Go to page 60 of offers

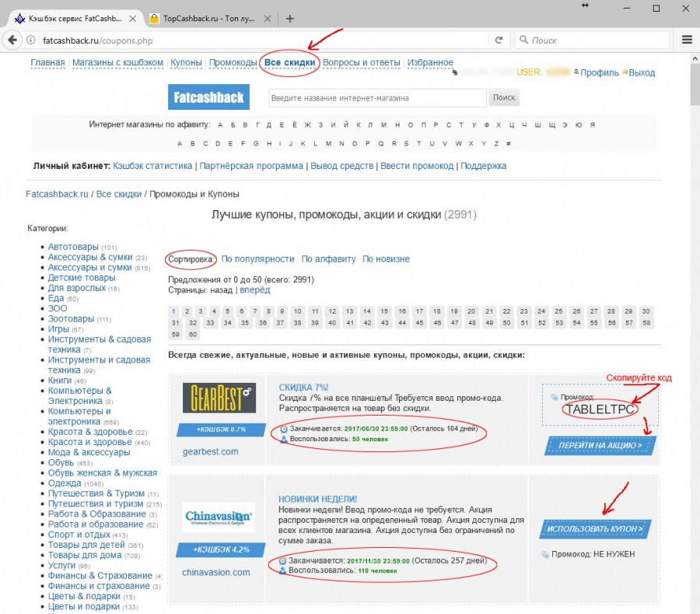click(x=193, y=335)
